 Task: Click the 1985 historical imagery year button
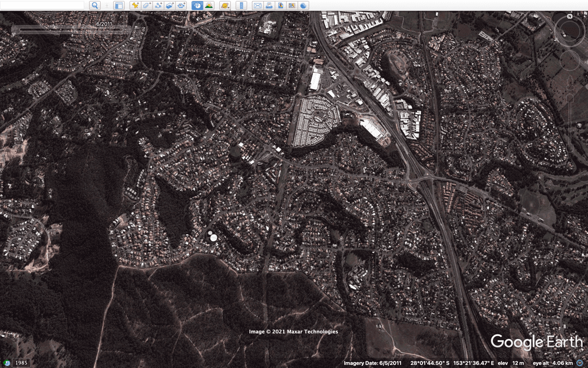click(x=21, y=363)
